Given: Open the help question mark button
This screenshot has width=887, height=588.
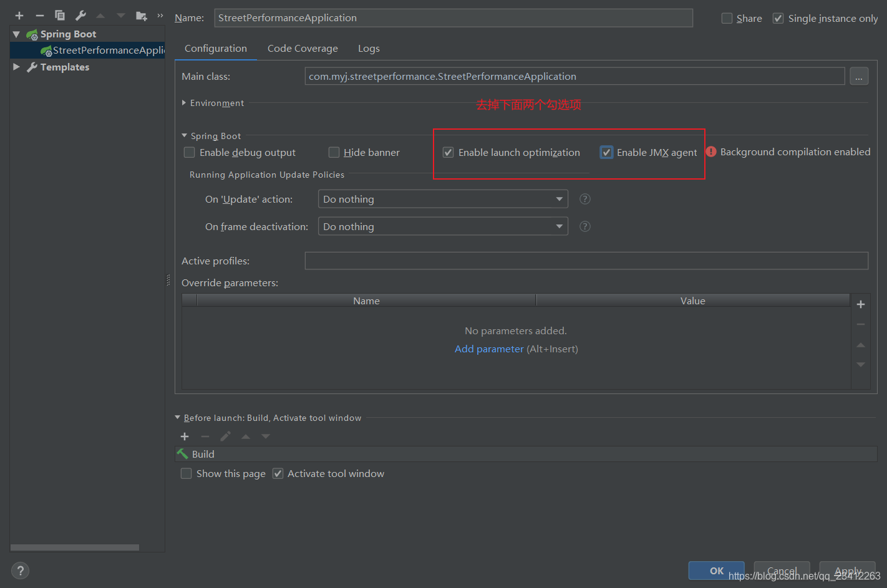Looking at the screenshot, I should point(20,571).
